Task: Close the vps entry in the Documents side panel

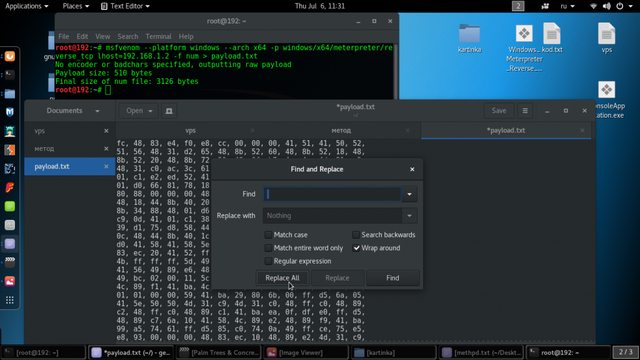Action: click(x=106, y=131)
